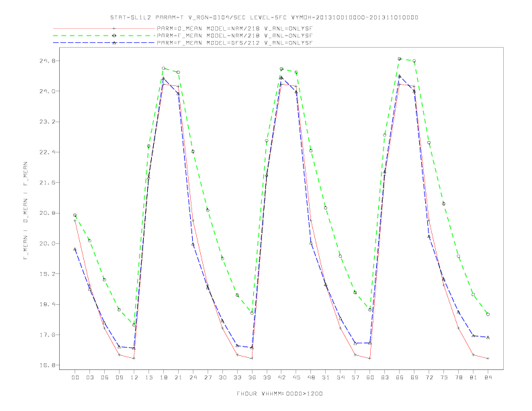This screenshot has width=532, height=411.
Task: Click the x-axis label FHOUR VHHMM:0000>1200
Action: tap(279, 394)
